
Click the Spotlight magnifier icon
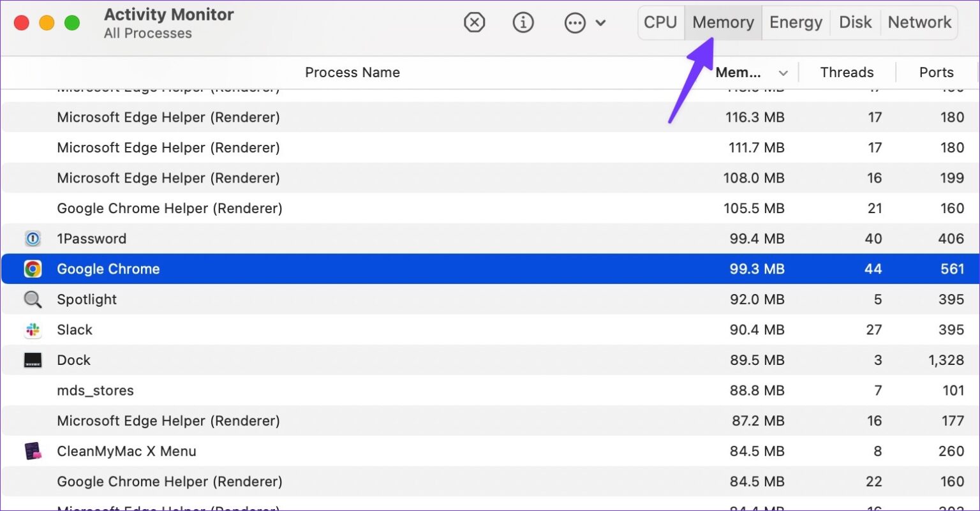point(33,299)
